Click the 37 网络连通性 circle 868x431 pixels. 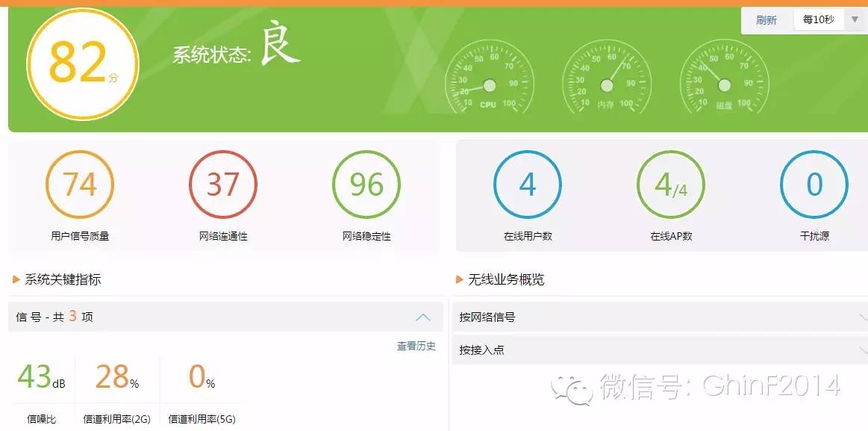coord(223,185)
